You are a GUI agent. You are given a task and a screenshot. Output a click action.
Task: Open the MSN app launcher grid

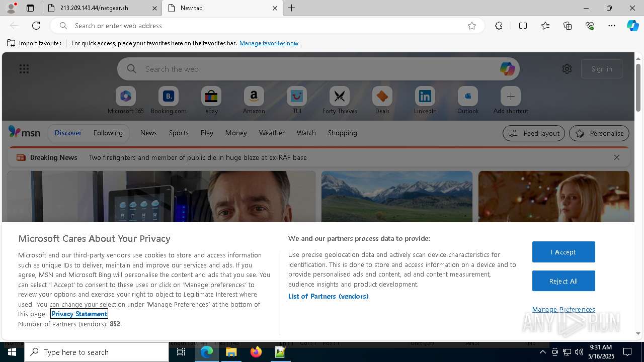(24, 69)
